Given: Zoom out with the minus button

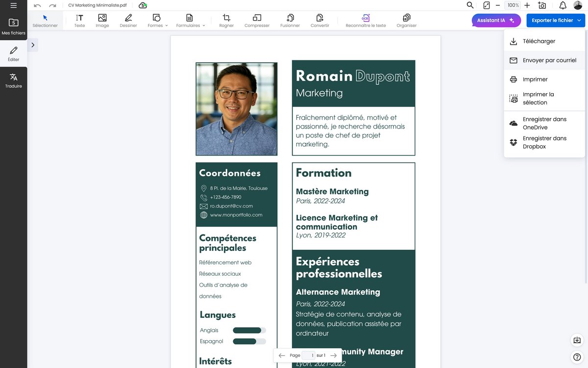Looking at the screenshot, I should coord(498,5).
